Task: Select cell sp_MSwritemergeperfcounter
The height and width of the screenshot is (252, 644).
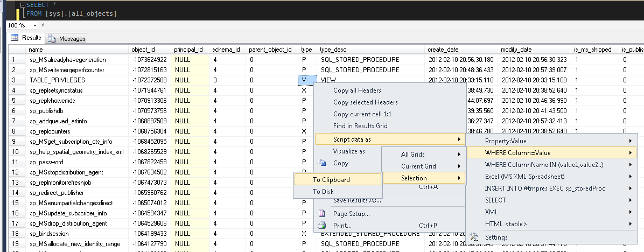Action: pos(78,70)
